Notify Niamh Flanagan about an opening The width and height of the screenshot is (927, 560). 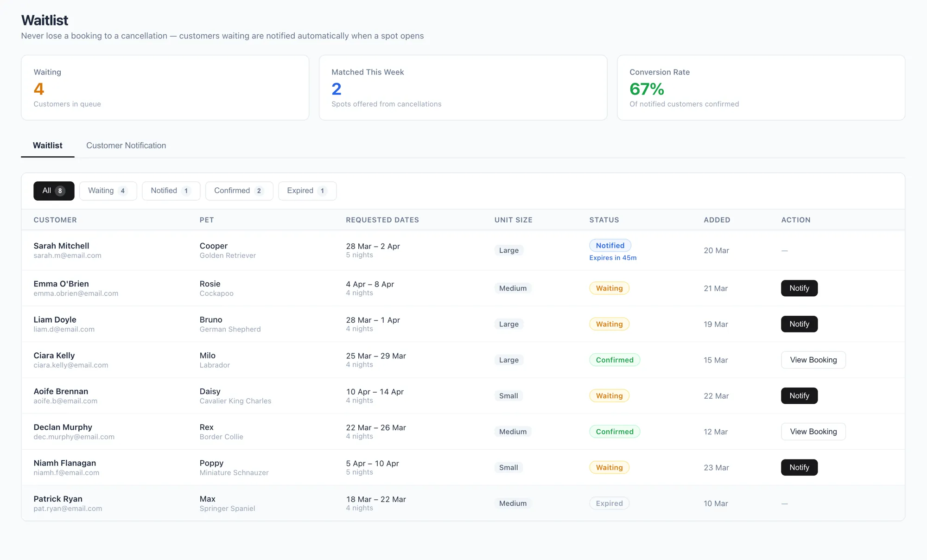799,467
